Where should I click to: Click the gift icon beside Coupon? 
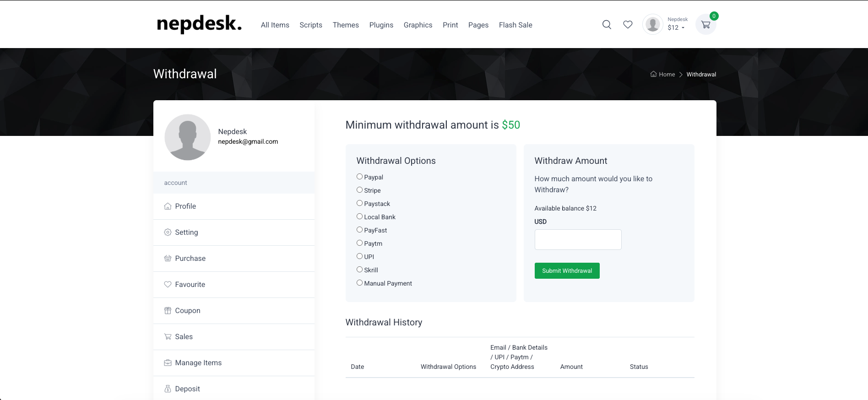tap(168, 311)
